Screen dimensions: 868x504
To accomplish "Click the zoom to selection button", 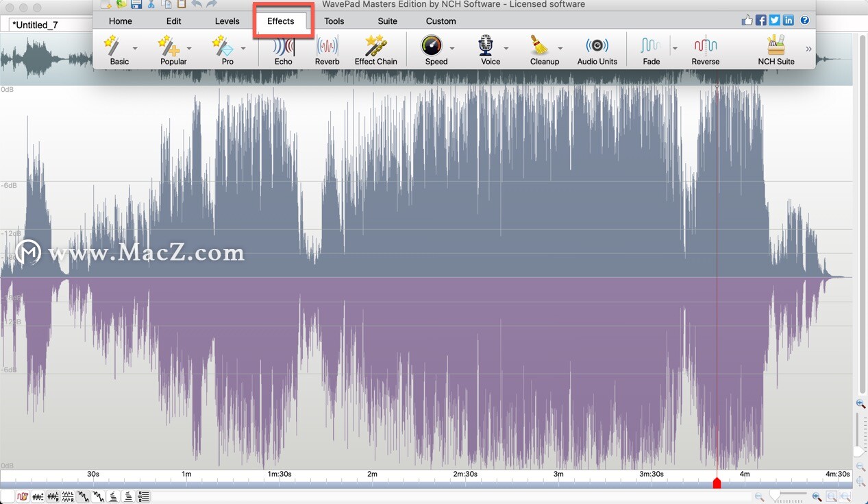I will point(831,496).
